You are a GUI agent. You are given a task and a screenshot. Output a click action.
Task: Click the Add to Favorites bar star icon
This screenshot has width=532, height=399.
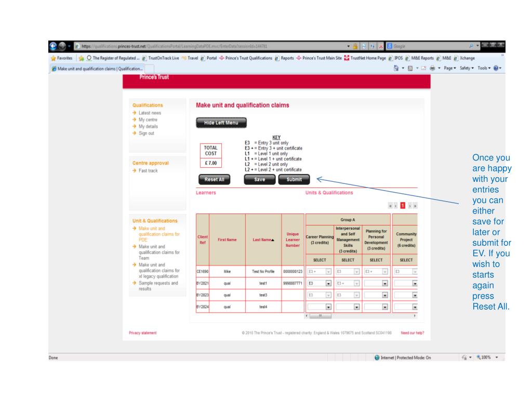pos(81,58)
